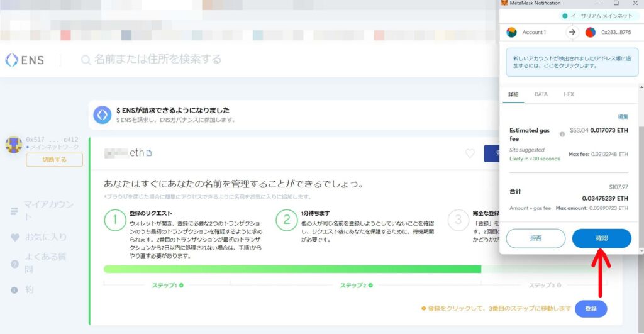Click the wallet avatar for 0x517...c412
This screenshot has width=644, height=334.
(14, 145)
